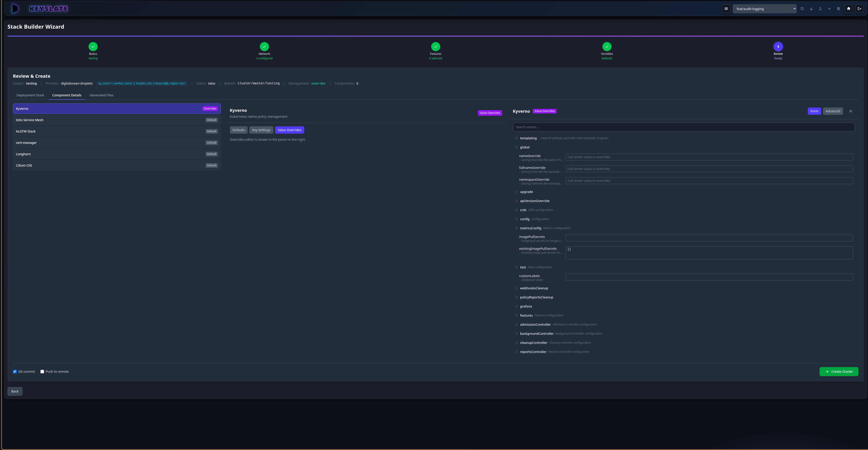
Task: Open the feat/audit-logging branch dropdown
Action: [764, 9]
